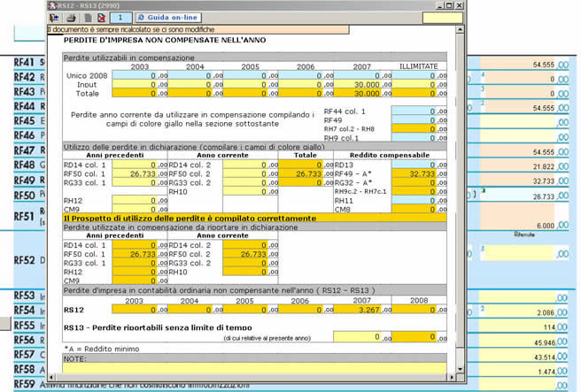This screenshot has height=392, width=581.
Task: Click the RH7 col.2 - RH8 orange field
Action: coord(414,129)
